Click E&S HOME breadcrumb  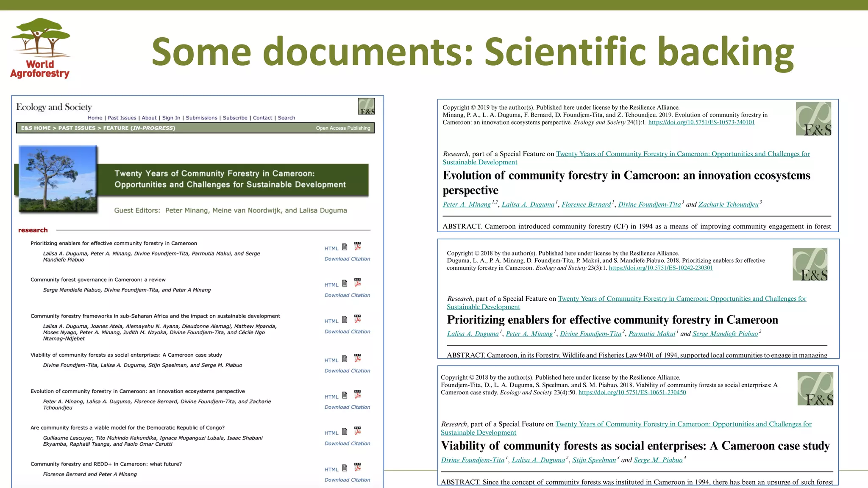click(x=36, y=128)
